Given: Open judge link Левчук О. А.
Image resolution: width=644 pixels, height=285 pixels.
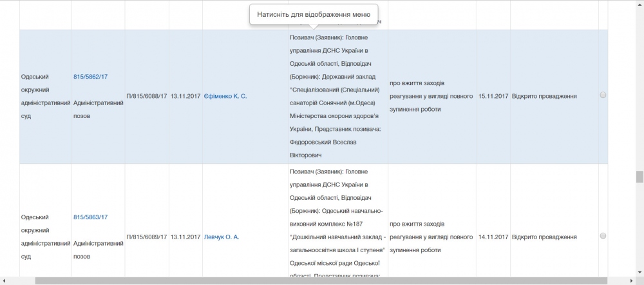Looking at the screenshot, I should pyautogui.click(x=221, y=237).
